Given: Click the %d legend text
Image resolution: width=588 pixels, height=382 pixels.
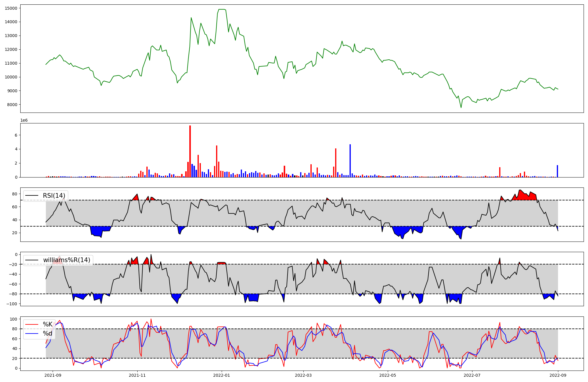Looking at the screenshot, I should coord(48,334).
